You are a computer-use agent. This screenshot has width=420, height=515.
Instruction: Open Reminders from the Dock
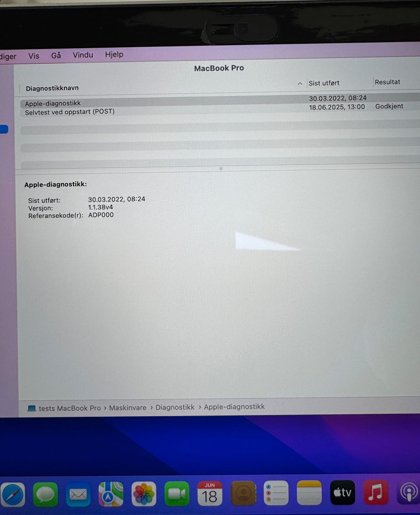276,493
